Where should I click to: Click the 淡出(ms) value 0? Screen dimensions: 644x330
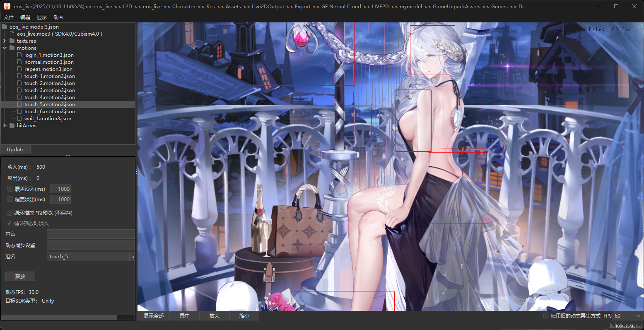(x=38, y=178)
